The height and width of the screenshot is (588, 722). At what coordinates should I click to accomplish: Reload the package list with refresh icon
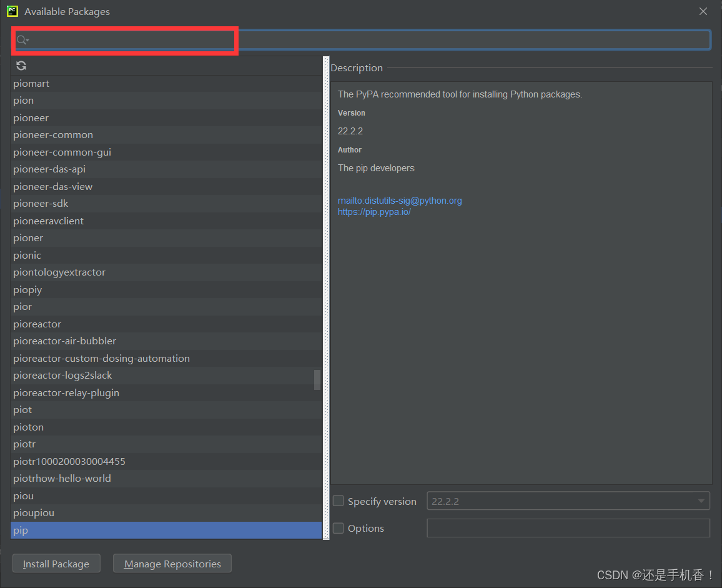click(x=21, y=66)
